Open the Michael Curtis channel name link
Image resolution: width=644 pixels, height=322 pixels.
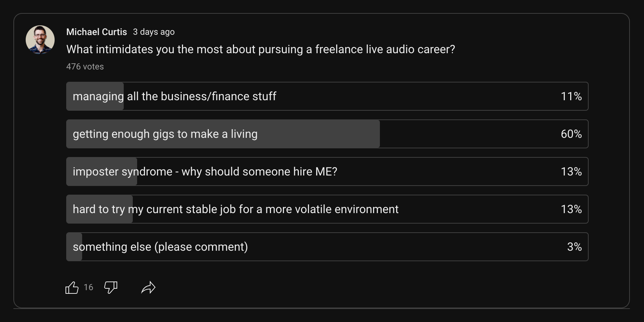pos(97,32)
